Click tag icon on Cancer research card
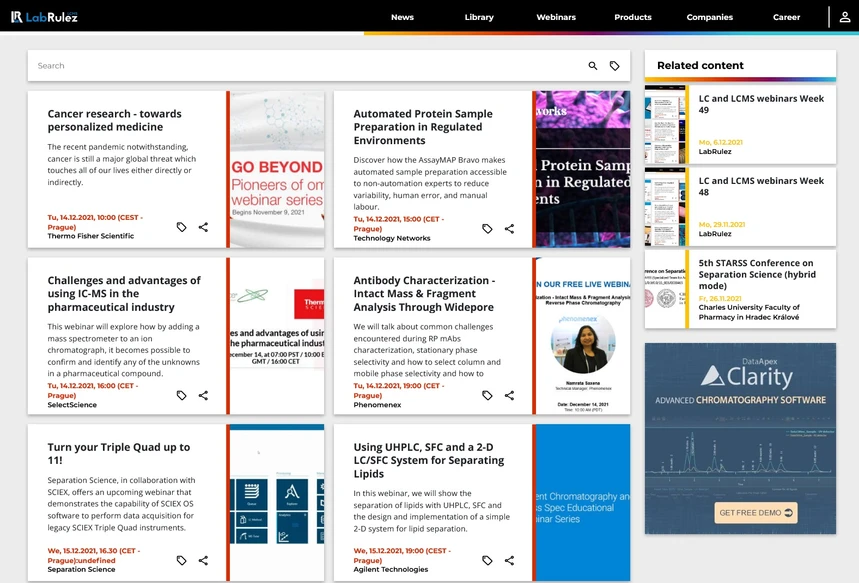The image size is (859, 583). pos(181,227)
